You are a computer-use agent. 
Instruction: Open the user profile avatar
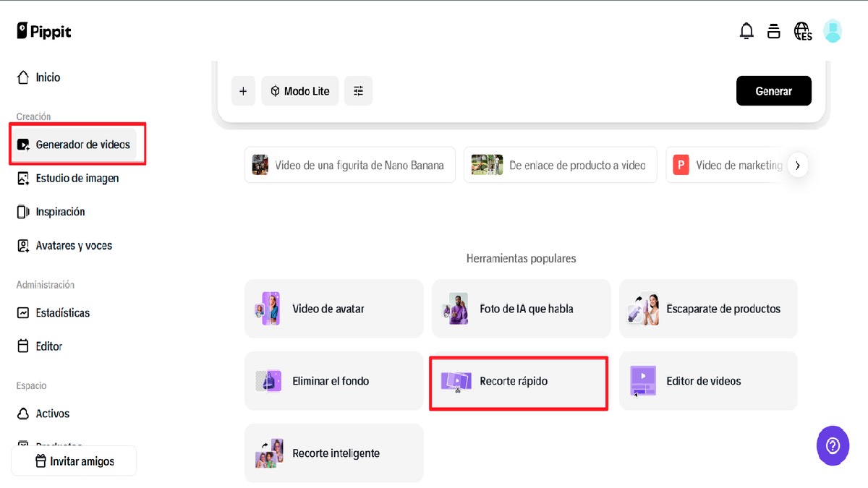click(x=833, y=31)
